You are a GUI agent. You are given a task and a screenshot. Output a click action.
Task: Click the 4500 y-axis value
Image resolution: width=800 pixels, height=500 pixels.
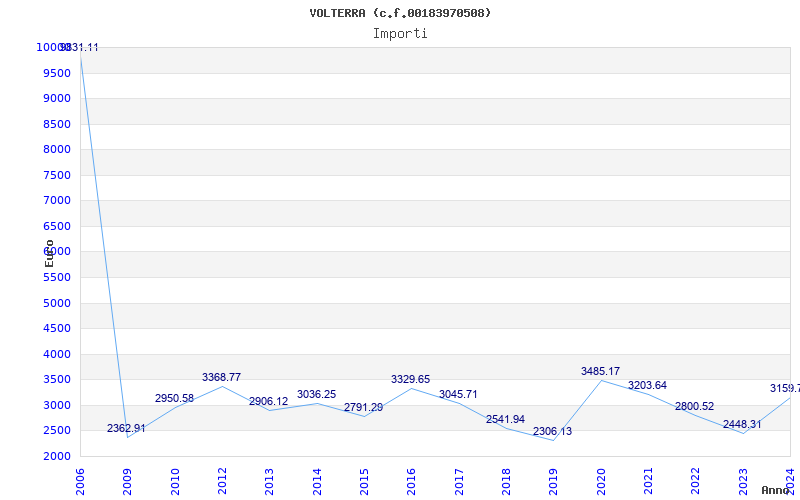57,329
